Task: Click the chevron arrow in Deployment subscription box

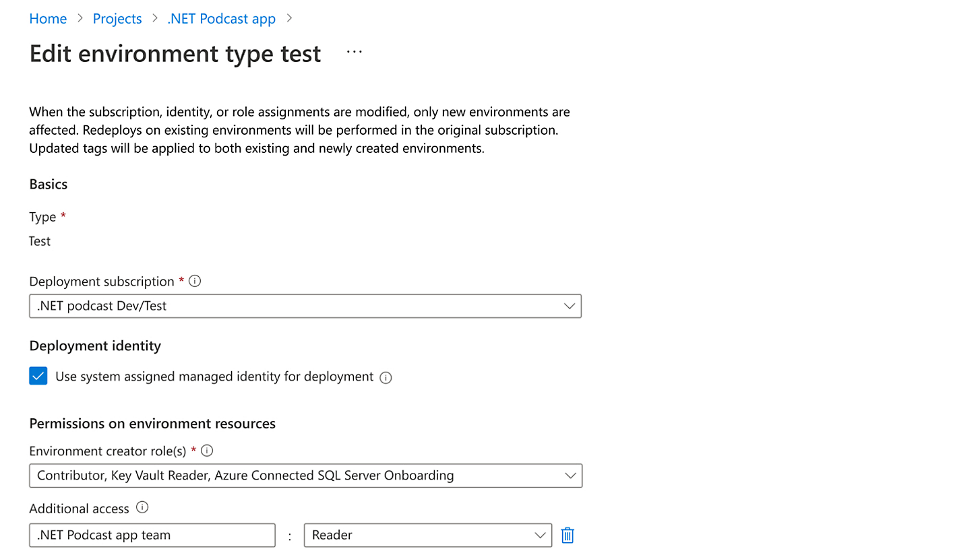Action: click(x=570, y=306)
